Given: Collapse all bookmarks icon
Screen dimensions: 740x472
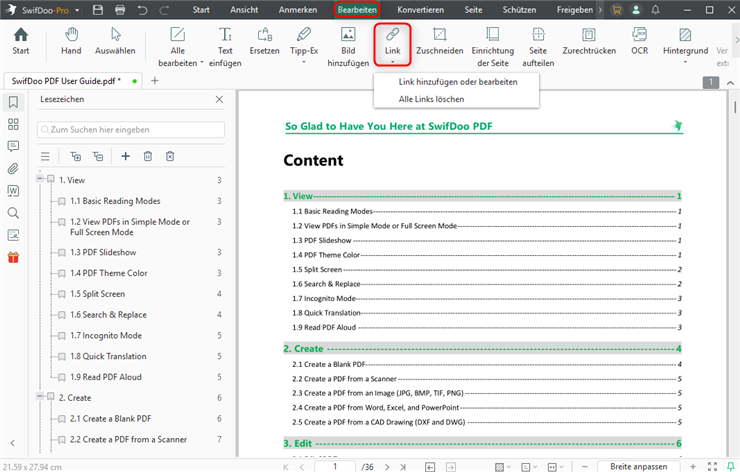Looking at the screenshot, I should [x=98, y=156].
